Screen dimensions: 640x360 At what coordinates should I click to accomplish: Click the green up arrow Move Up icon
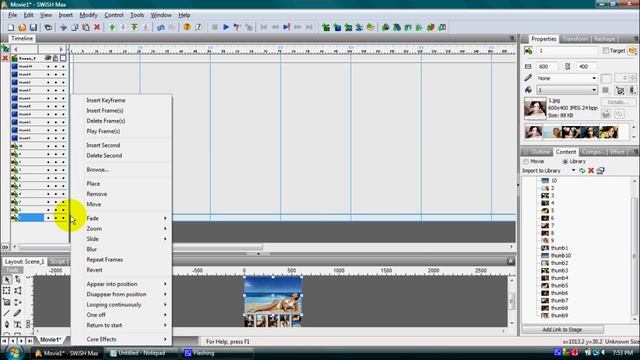[x=112, y=27]
